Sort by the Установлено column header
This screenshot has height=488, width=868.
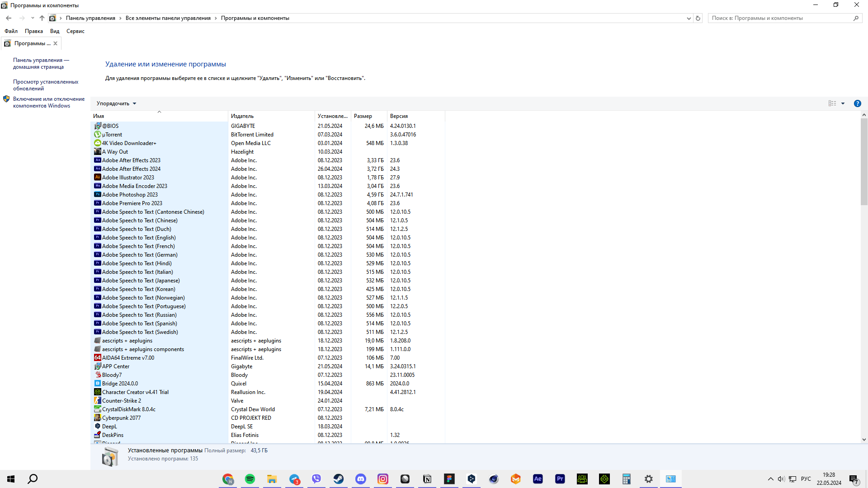pos(333,116)
